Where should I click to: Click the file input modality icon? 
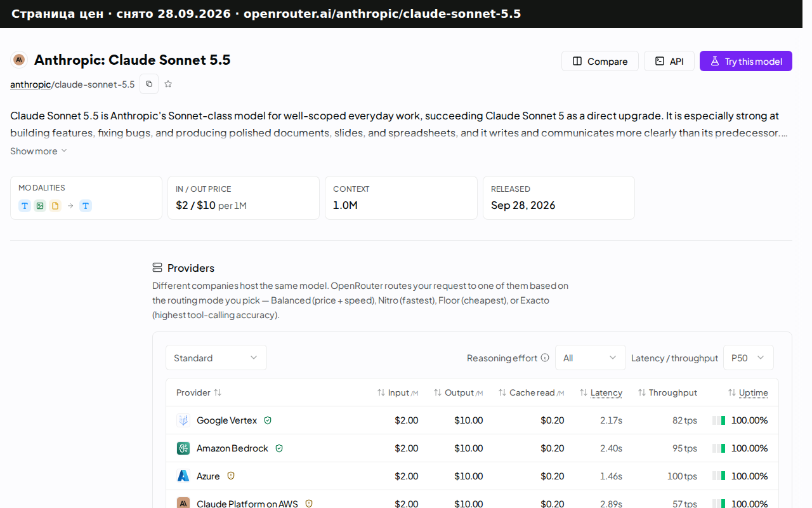pyautogui.click(x=55, y=206)
